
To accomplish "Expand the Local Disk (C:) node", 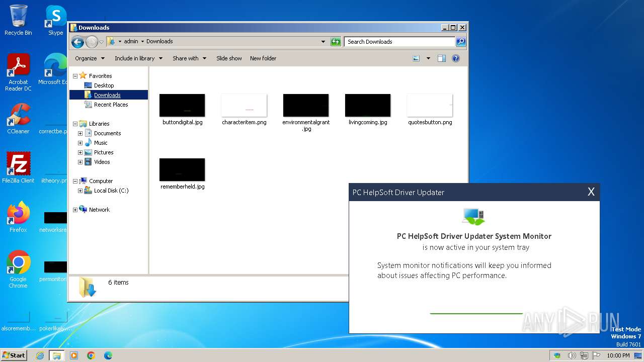I will click(x=80, y=191).
